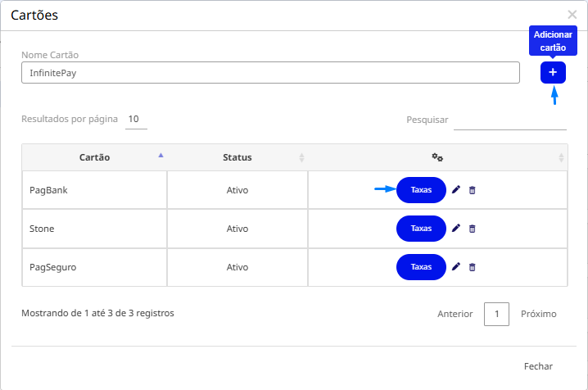Sort table by Status column header
588x390 pixels.
(x=237, y=157)
